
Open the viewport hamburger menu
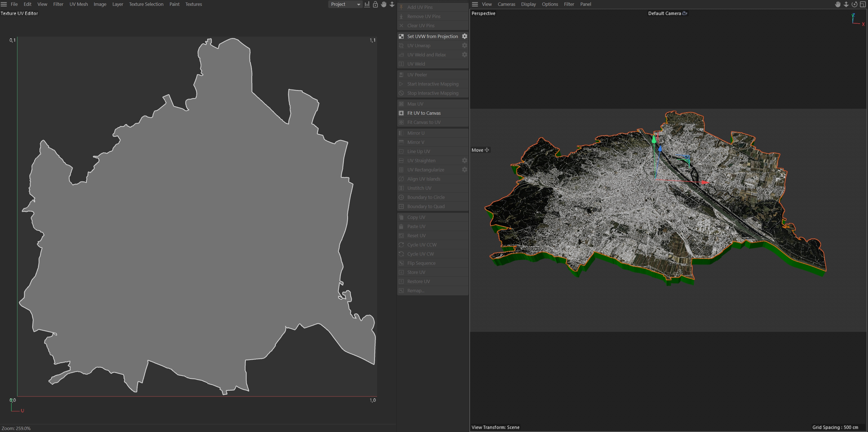click(475, 4)
